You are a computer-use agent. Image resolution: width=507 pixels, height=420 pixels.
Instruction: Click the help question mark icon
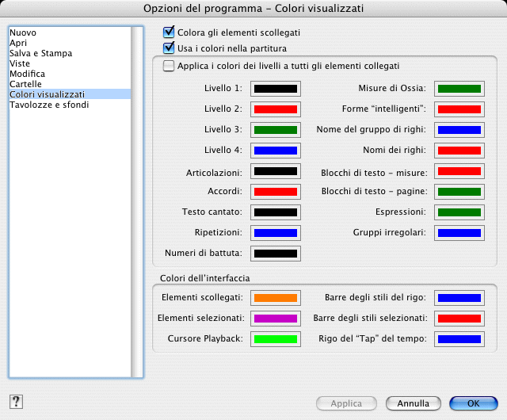tap(15, 402)
